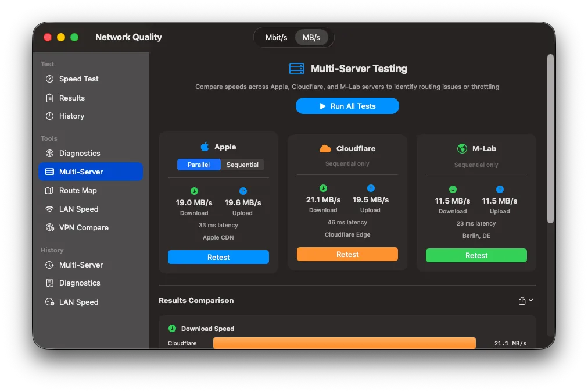Click the LAN Speed wifi icon under Tools
588x392 pixels.
[x=49, y=209]
